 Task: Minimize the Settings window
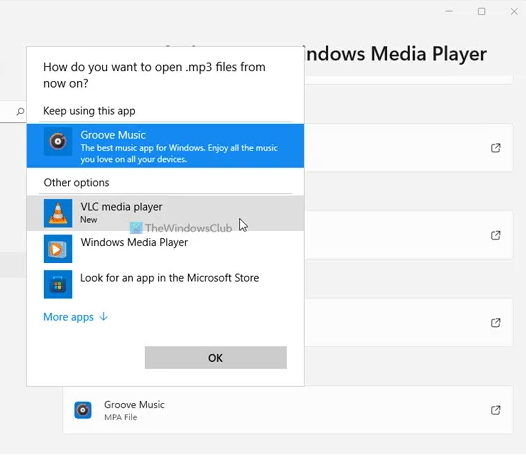point(449,11)
